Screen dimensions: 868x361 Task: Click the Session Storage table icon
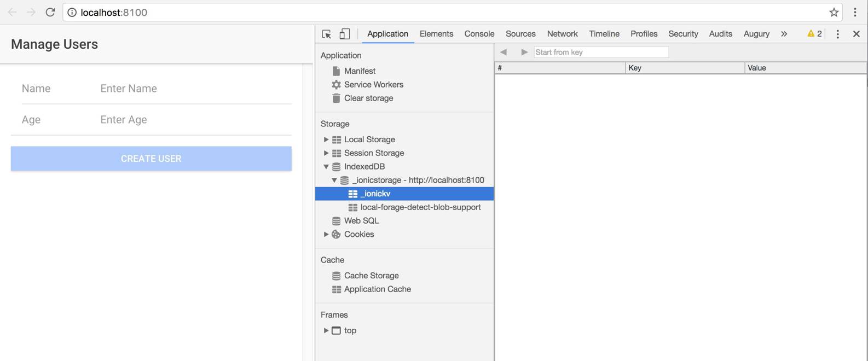[337, 153]
